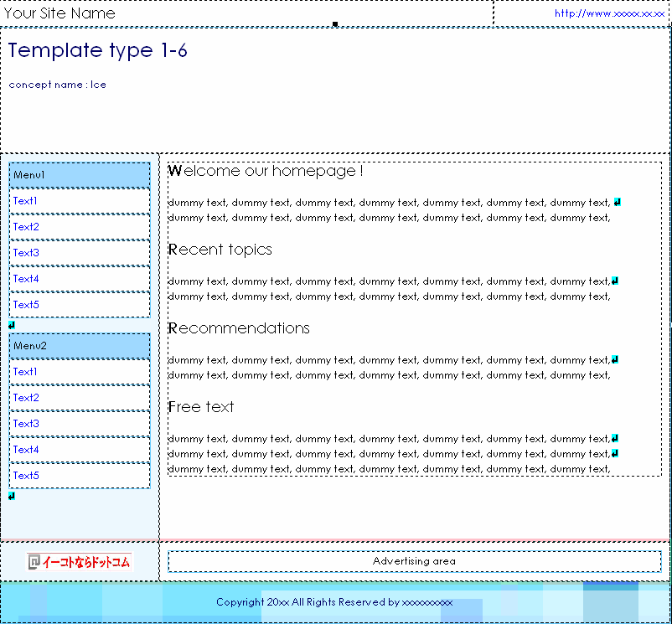Click the Menu2 header cell
This screenshot has width=672, height=624.
click(80, 346)
